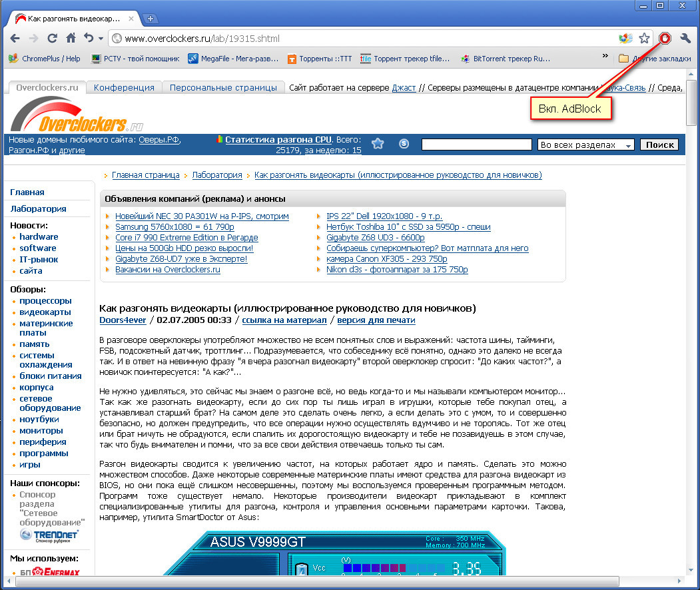Screen dimensions: 700x590
Task: Open the мониторы reviews category
Action: click(41, 431)
